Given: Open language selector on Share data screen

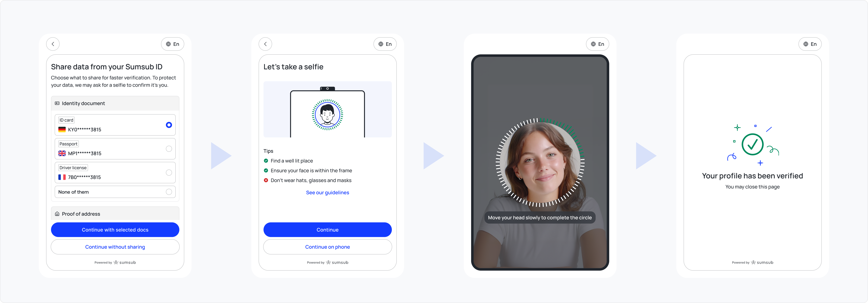Looking at the screenshot, I should (x=172, y=44).
